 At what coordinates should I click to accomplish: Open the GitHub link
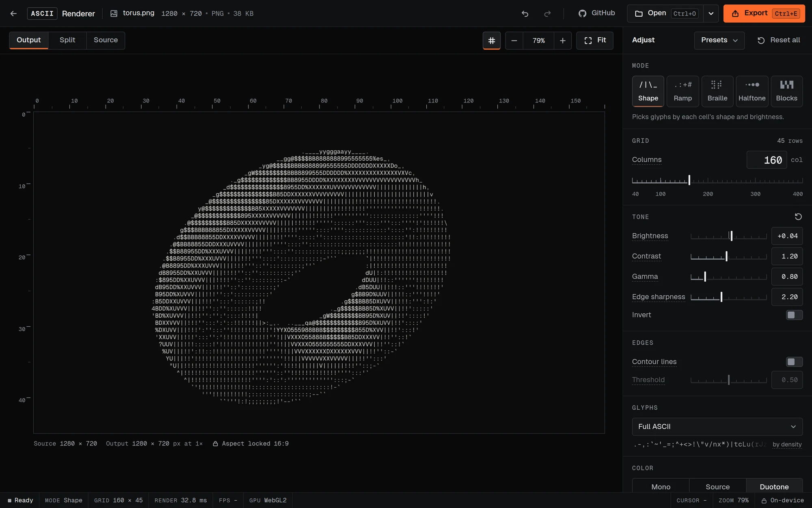click(596, 13)
